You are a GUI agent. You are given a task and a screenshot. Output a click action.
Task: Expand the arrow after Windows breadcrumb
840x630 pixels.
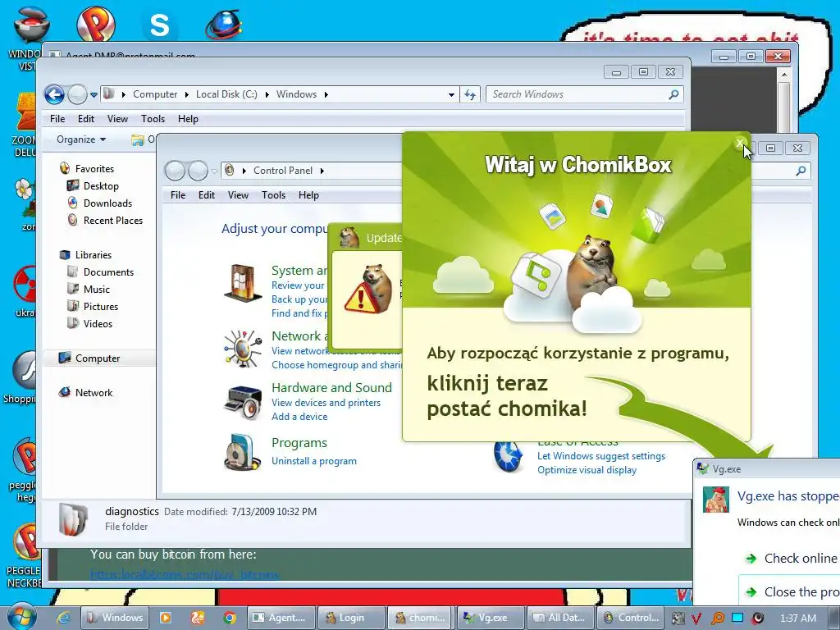click(x=326, y=95)
